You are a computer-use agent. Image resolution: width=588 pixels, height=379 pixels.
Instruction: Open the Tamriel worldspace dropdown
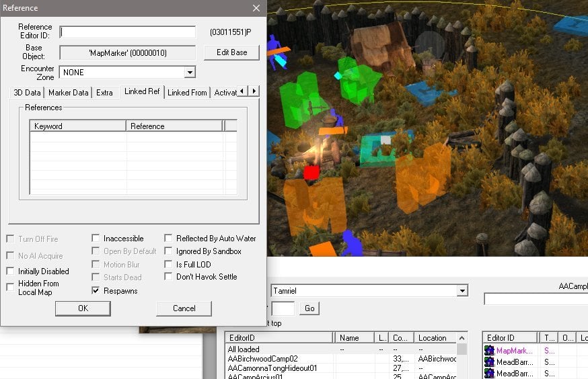462,290
